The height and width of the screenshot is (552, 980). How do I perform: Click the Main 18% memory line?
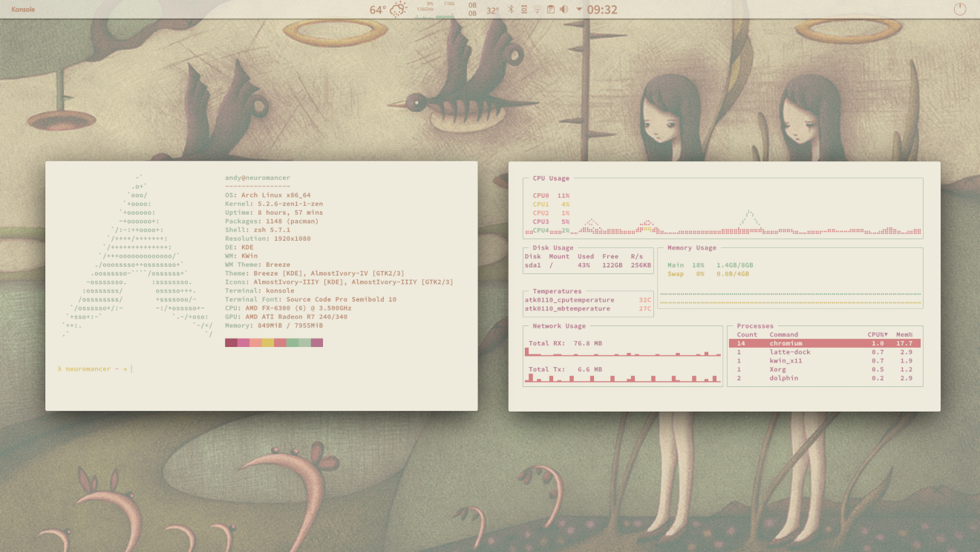click(x=710, y=265)
